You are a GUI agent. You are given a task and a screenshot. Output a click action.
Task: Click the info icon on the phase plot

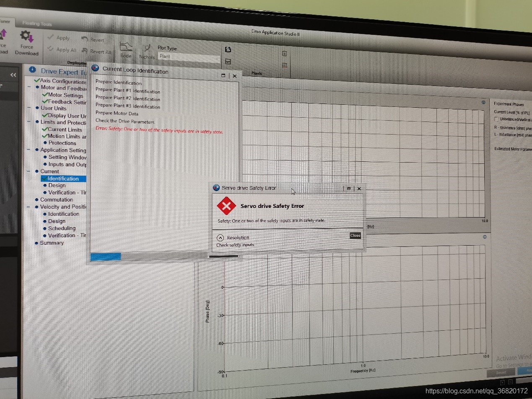485,237
